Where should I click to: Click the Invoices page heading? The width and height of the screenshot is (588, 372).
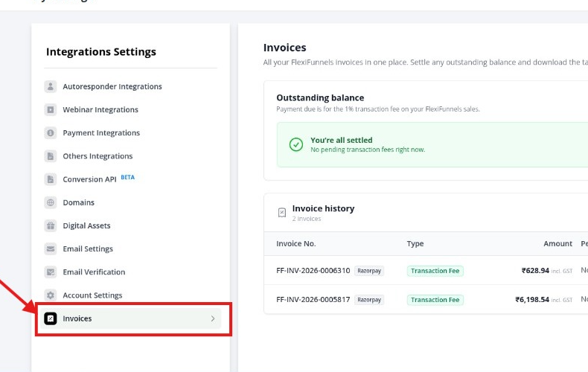click(284, 48)
